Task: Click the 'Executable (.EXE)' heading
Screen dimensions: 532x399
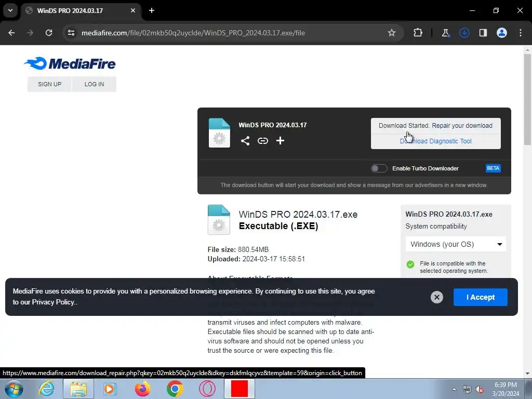Action: coord(278,226)
